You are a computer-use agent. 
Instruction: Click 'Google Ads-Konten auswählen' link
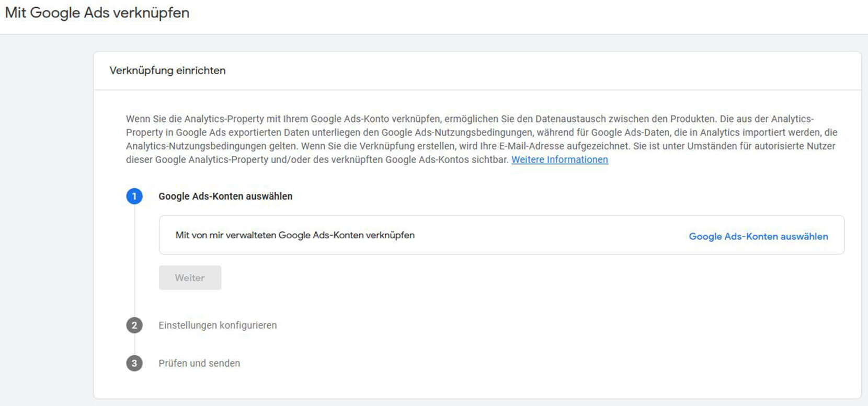(x=758, y=236)
